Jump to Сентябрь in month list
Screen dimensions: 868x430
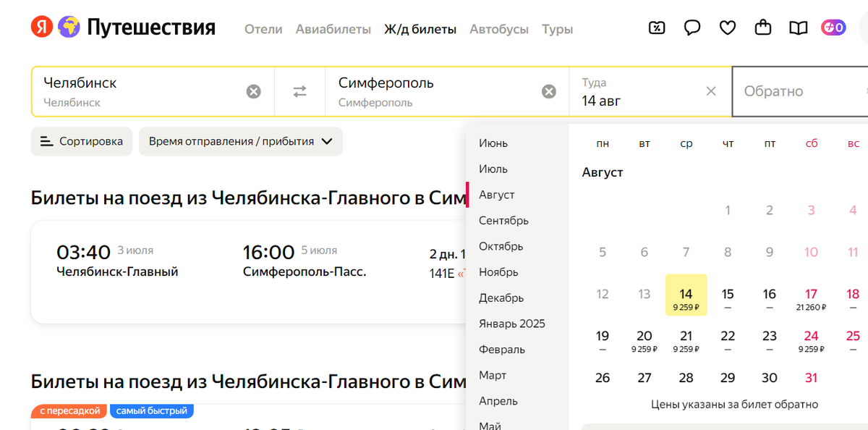503,221
